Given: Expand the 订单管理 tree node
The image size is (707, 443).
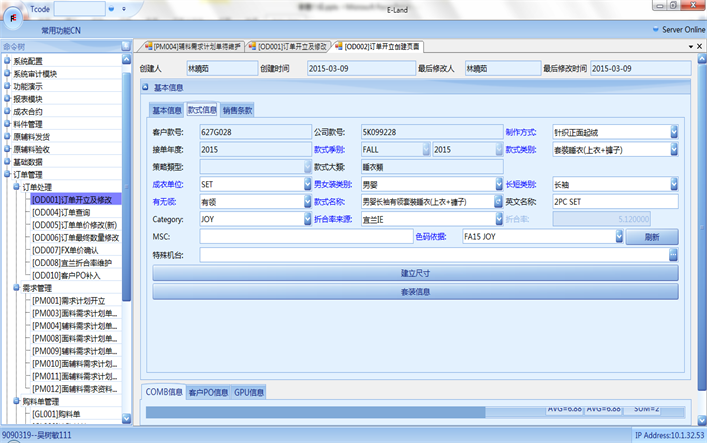Looking at the screenshot, I should [x=7, y=175].
